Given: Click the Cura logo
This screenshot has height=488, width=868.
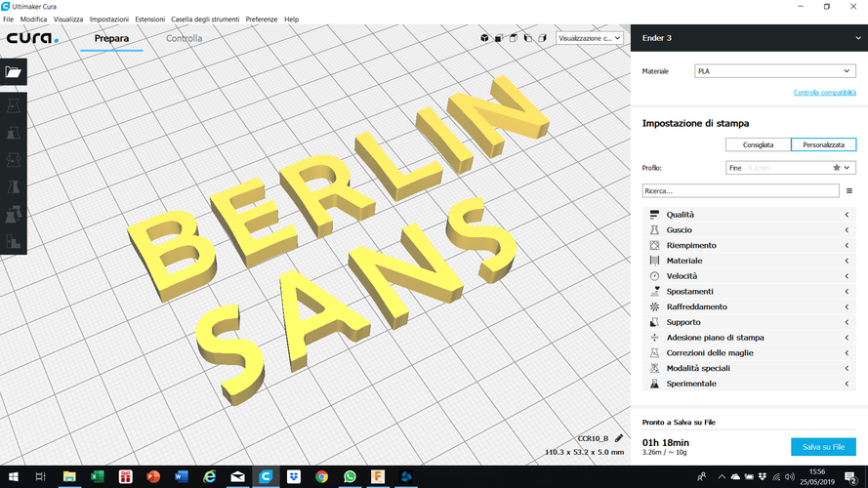Looking at the screenshot, I should pyautogui.click(x=32, y=38).
